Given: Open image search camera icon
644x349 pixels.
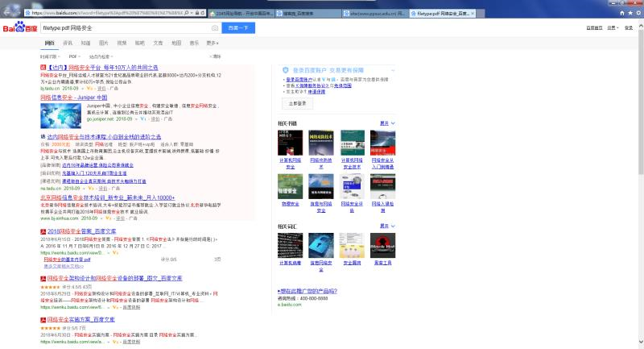Looking at the screenshot, I should click(x=215, y=28).
